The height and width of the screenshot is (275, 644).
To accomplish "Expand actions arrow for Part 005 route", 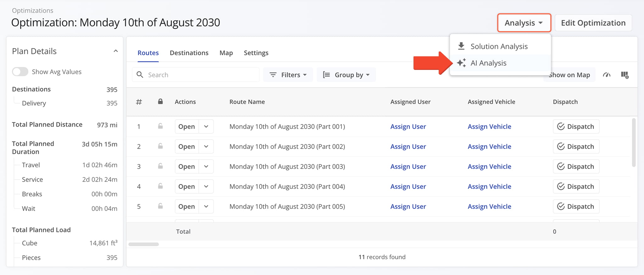I will coord(206,207).
